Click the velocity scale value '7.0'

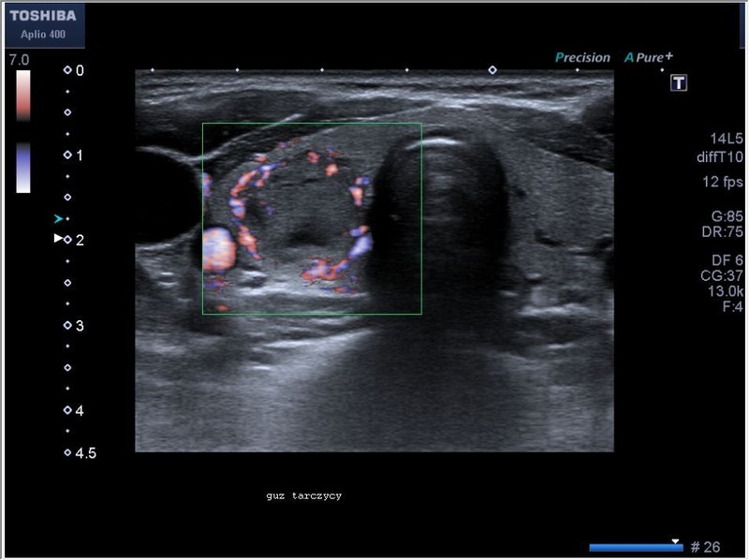pos(19,60)
